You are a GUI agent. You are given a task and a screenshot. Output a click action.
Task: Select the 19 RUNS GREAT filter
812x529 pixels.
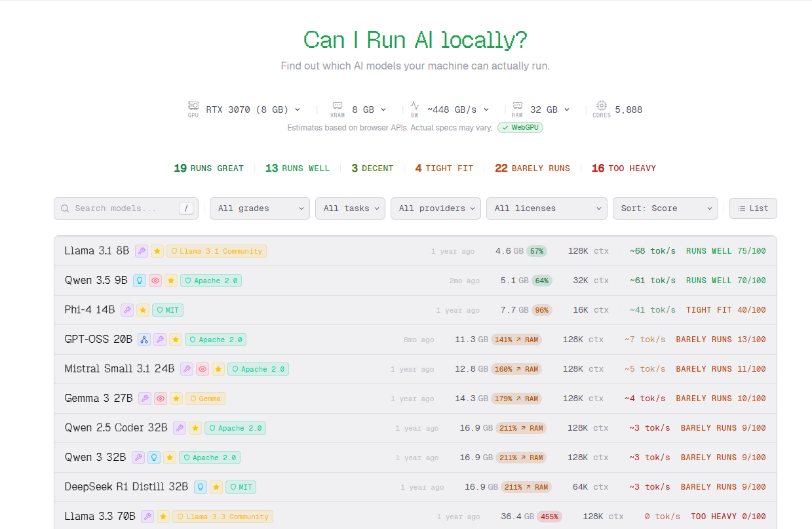(x=208, y=168)
